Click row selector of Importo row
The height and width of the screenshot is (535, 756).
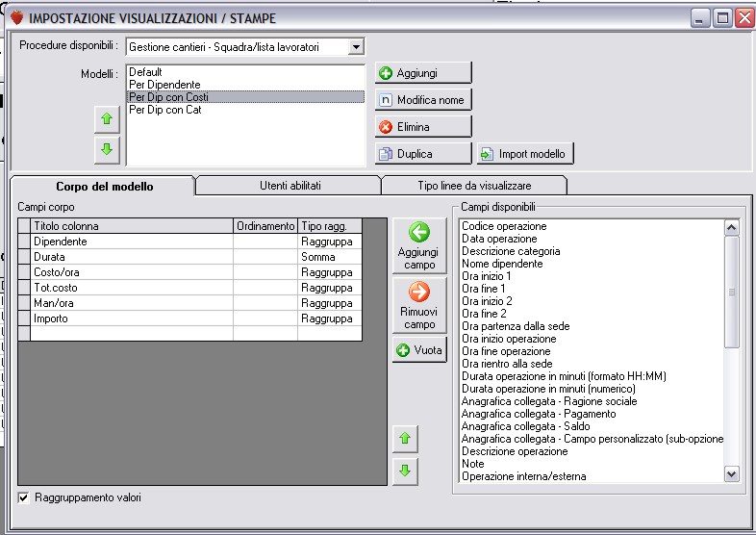24,318
